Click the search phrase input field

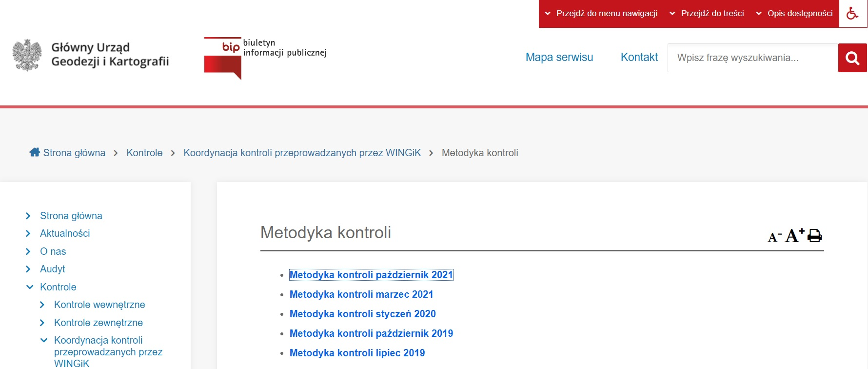pyautogui.click(x=752, y=58)
